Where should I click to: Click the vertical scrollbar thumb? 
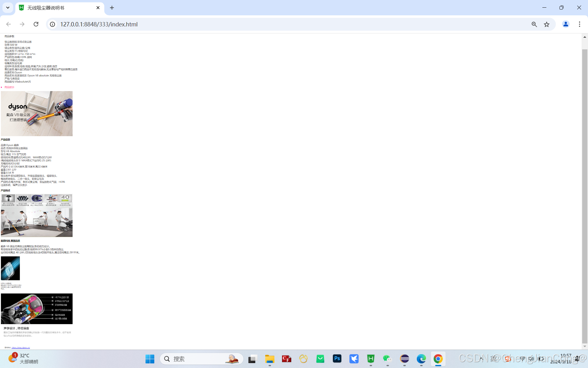click(585, 196)
